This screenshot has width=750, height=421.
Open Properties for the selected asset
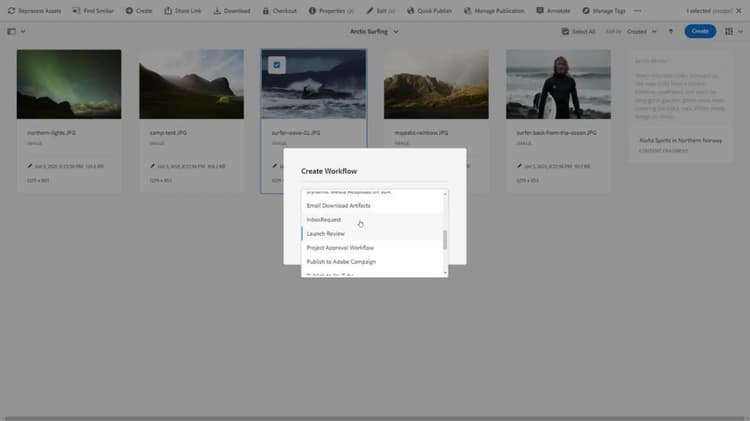[x=331, y=11]
